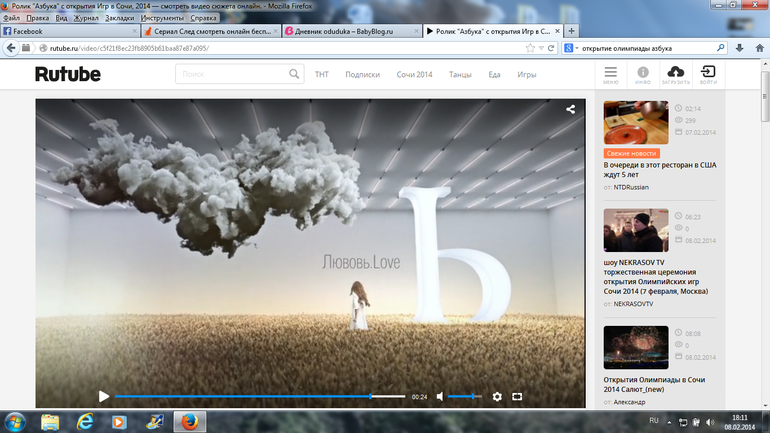The width and height of the screenshot is (770, 433).
Task: Show hidden tray icons arrow
Action: tap(669, 422)
